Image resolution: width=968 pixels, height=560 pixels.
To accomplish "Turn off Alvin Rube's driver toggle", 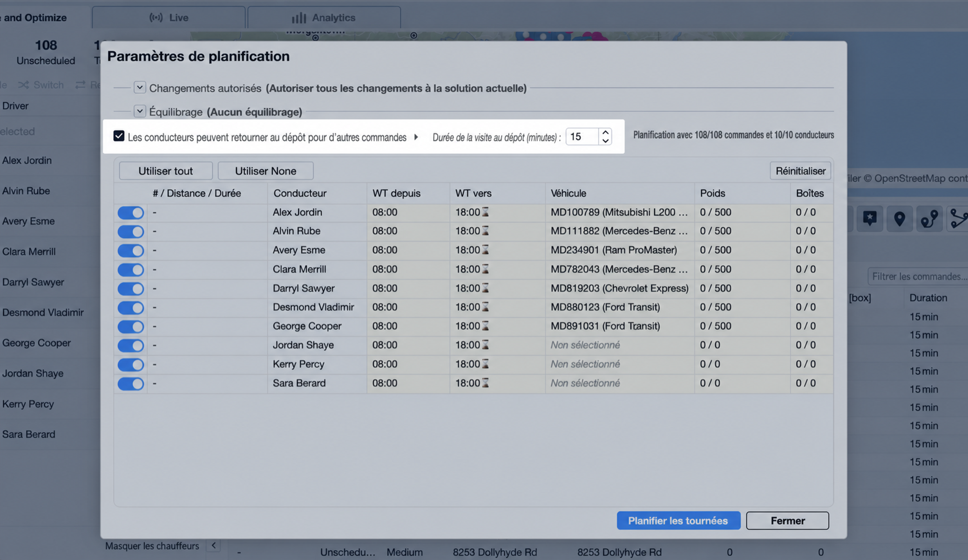I will pyautogui.click(x=131, y=231).
